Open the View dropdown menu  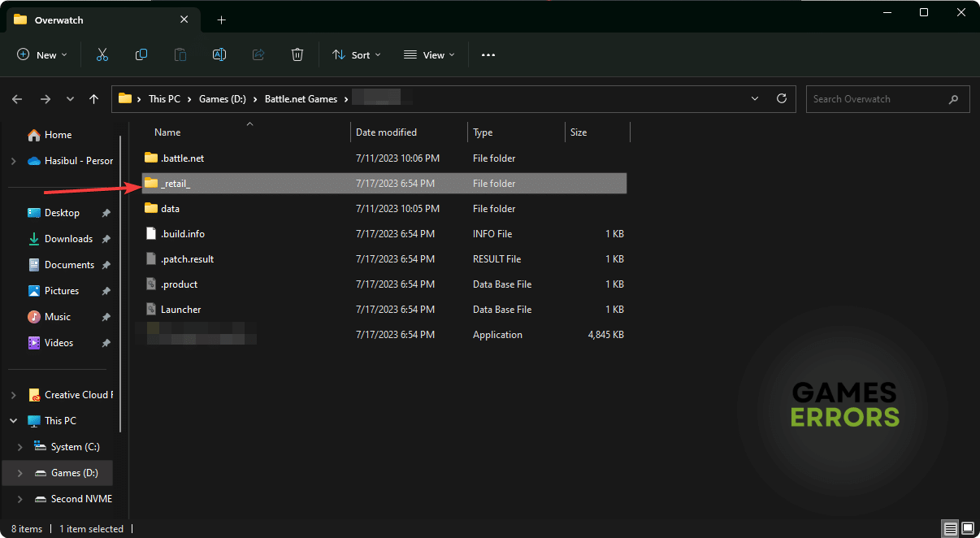point(429,55)
